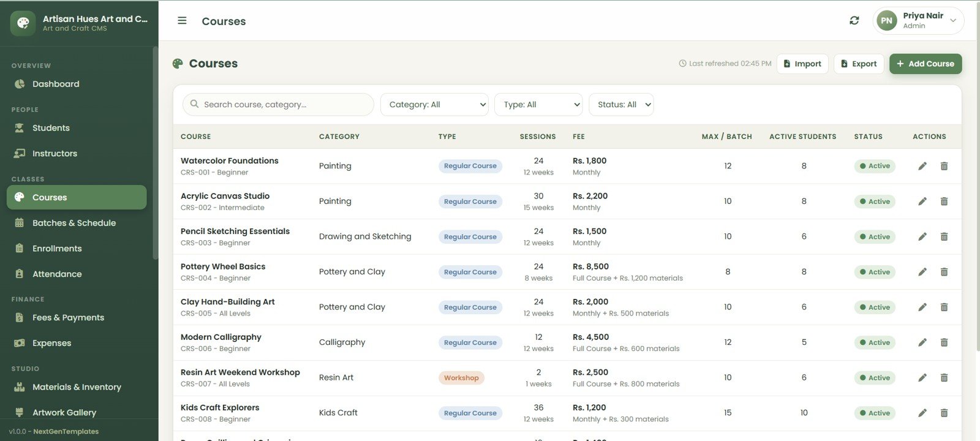
Task: Click the Workshop type badge
Action: (x=461, y=378)
